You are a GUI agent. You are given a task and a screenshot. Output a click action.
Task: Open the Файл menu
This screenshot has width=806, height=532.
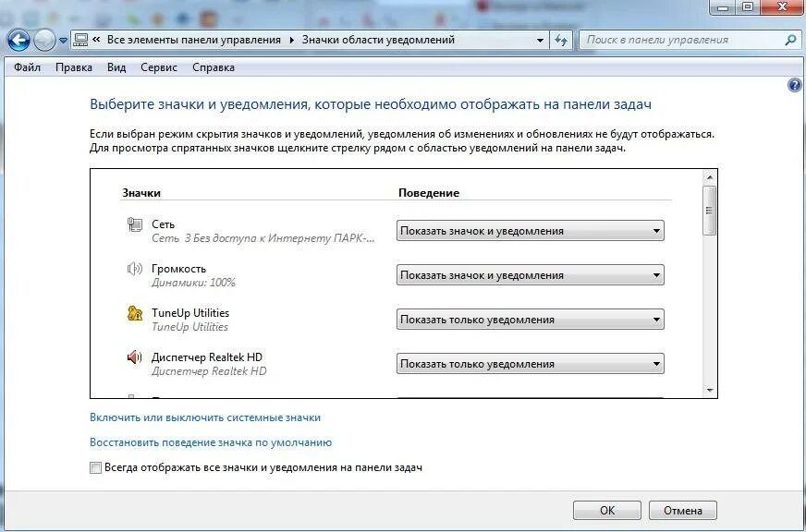(x=27, y=67)
